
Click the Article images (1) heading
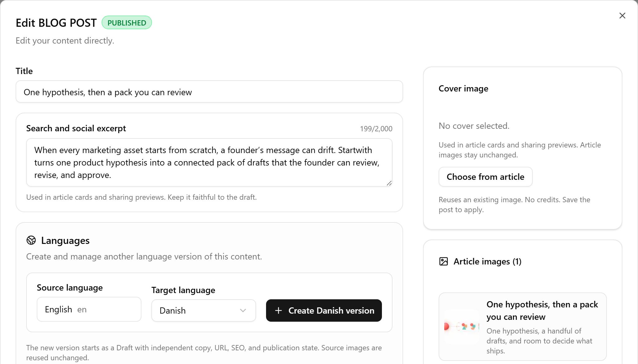(487, 262)
